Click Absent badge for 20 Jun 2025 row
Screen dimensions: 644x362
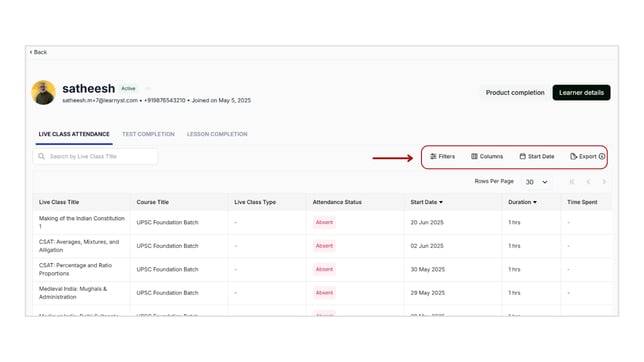[324, 222]
